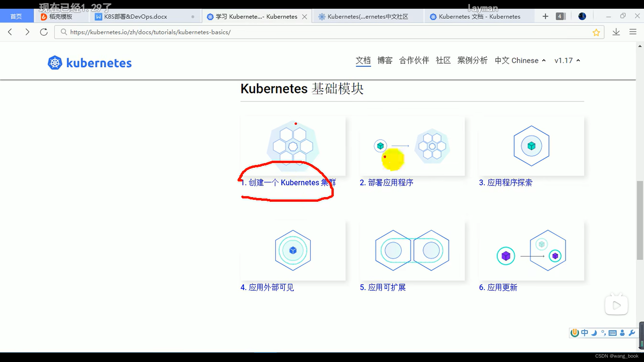Open the browser hamburger menu
The height and width of the screenshot is (362, 644).
633,32
